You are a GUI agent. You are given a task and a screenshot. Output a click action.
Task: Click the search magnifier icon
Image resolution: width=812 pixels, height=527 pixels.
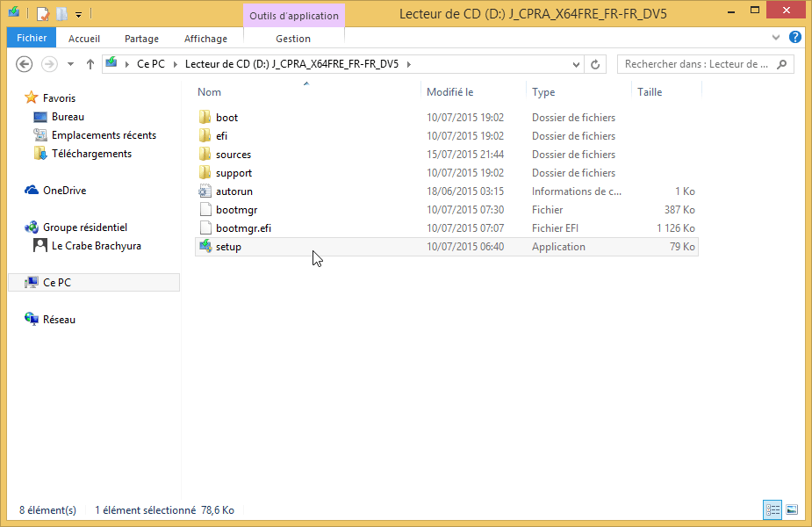[x=782, y=64]
